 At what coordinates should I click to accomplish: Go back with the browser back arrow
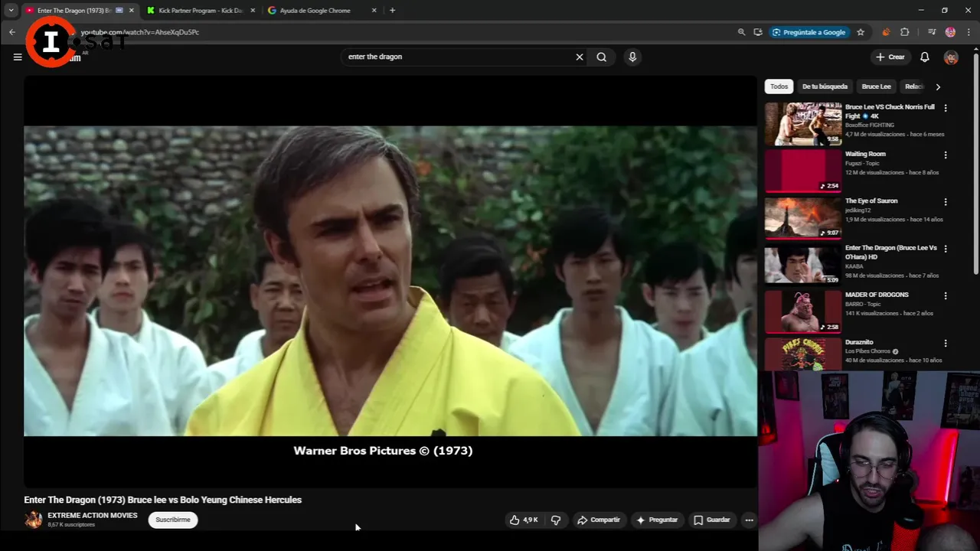(x=12, y=32)
